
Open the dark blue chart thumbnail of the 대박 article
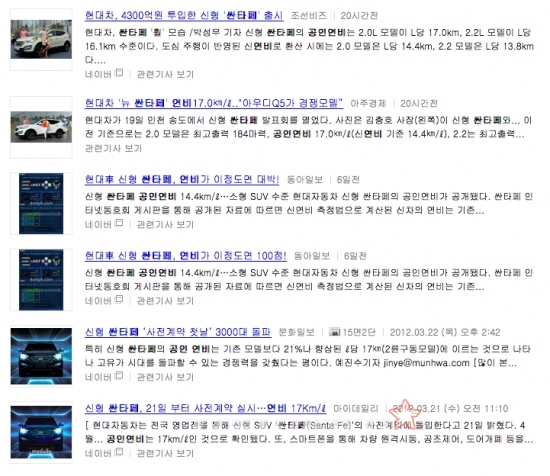point(41,203)
